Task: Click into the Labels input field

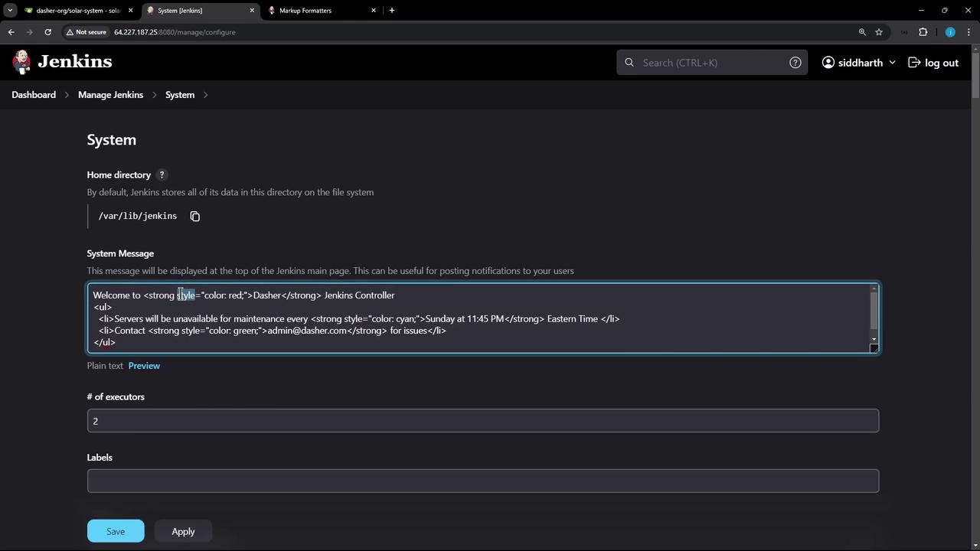Action: pyautogui.click(x=482, y=481)
